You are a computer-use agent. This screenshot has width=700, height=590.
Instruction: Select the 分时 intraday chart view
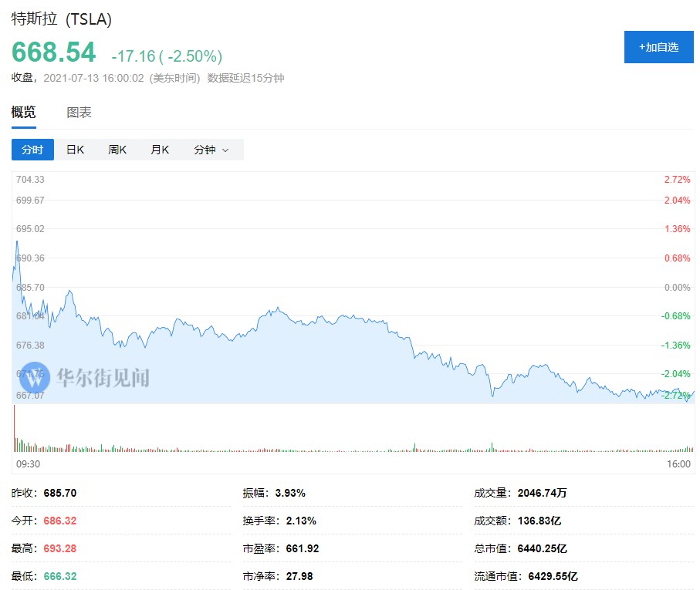point(32,150)
